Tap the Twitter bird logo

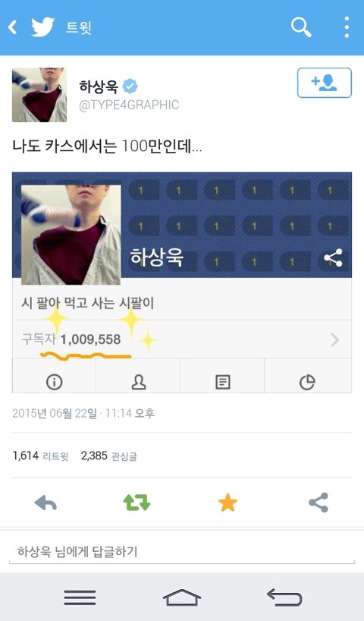tap(42, 27)
